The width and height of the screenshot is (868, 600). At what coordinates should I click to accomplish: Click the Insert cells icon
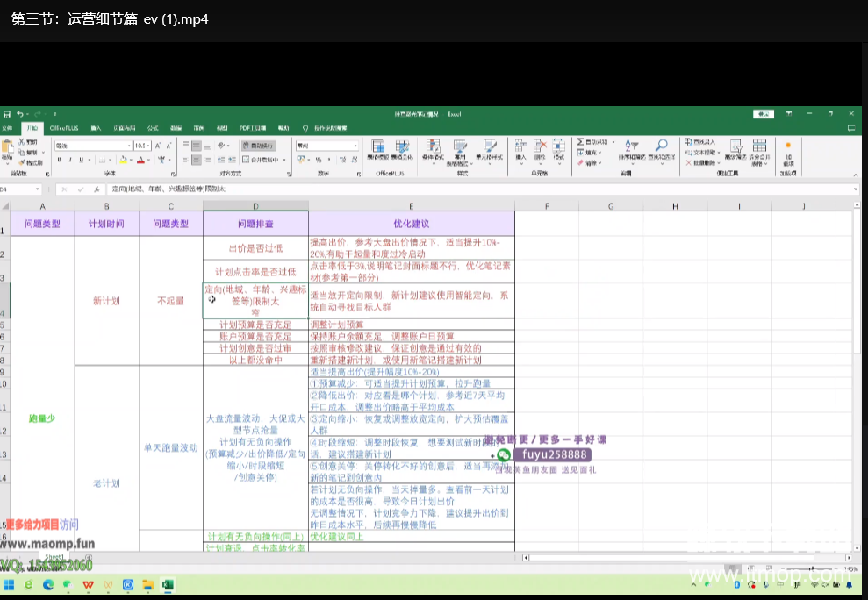point(520,146)
